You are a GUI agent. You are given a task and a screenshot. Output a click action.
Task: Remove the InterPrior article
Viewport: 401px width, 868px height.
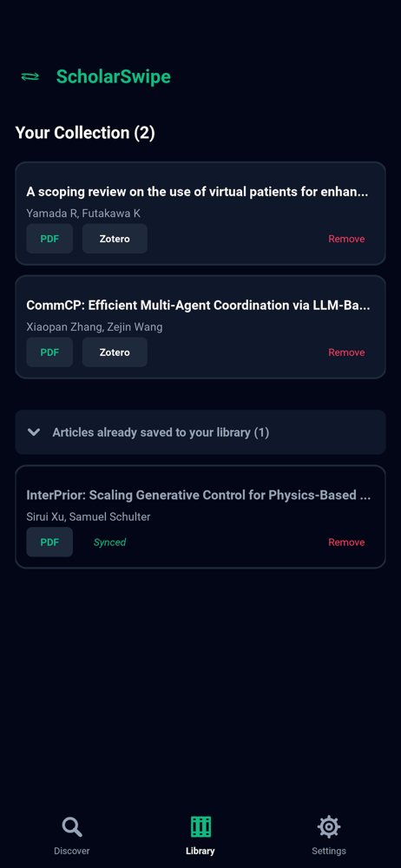click(x=346, y=542)
